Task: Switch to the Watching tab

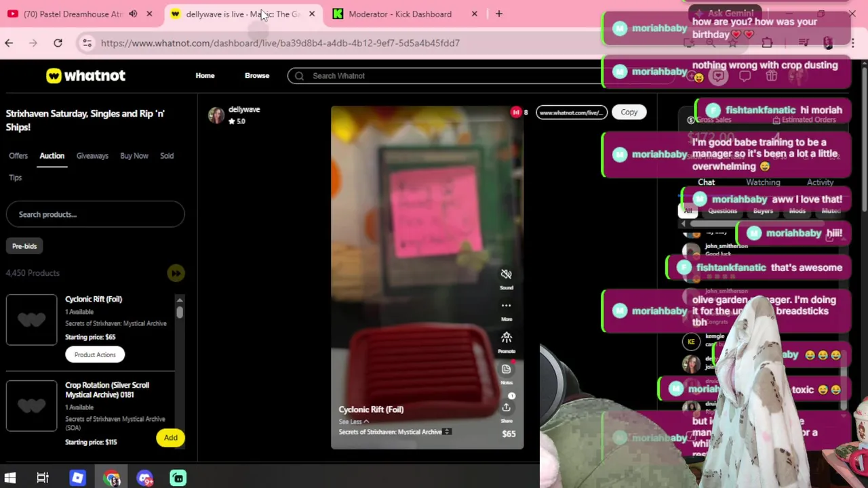Action: tap(763, 182)
